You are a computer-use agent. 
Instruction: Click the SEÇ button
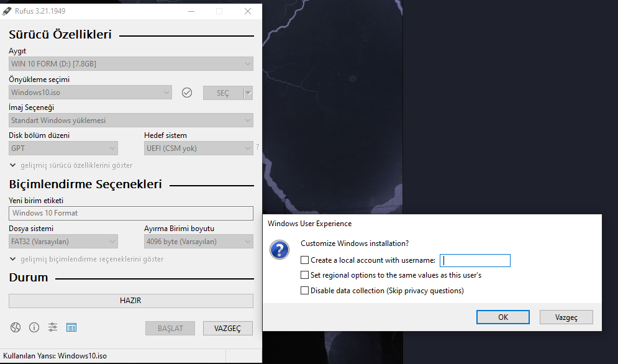(223, 93)
